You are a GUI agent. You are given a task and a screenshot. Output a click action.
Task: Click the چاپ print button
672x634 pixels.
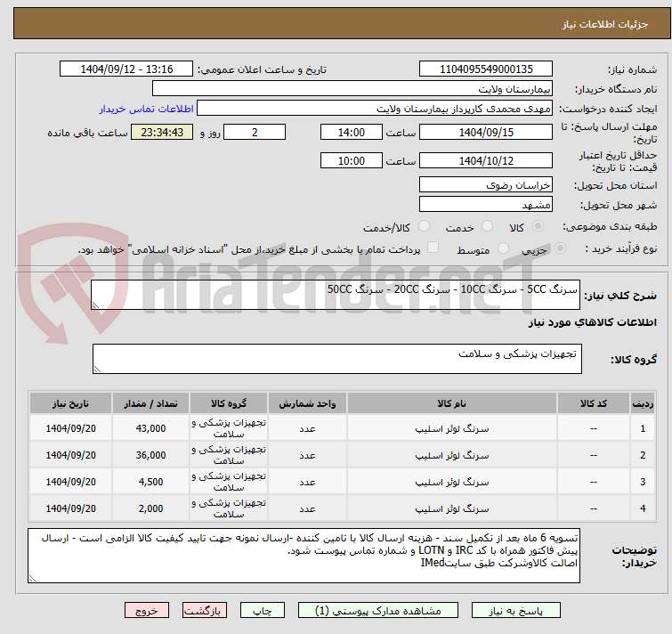263,611
